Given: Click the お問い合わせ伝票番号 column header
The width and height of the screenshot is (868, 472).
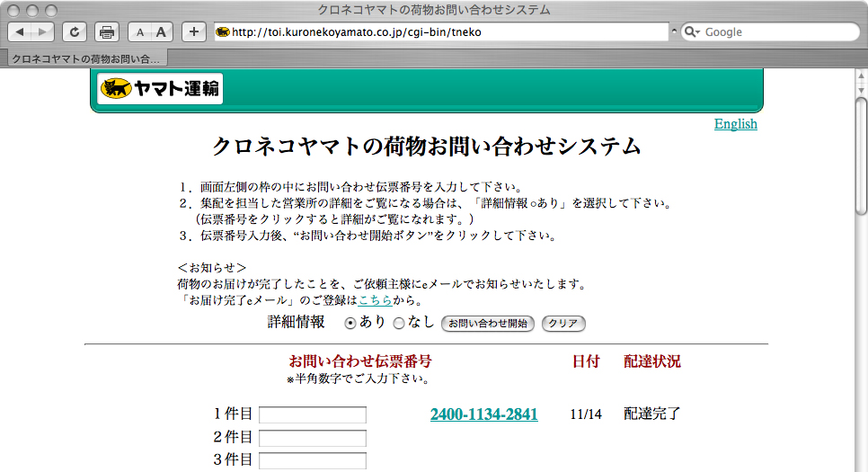Looking at the screenshot, I should click(x=360, y=361).
